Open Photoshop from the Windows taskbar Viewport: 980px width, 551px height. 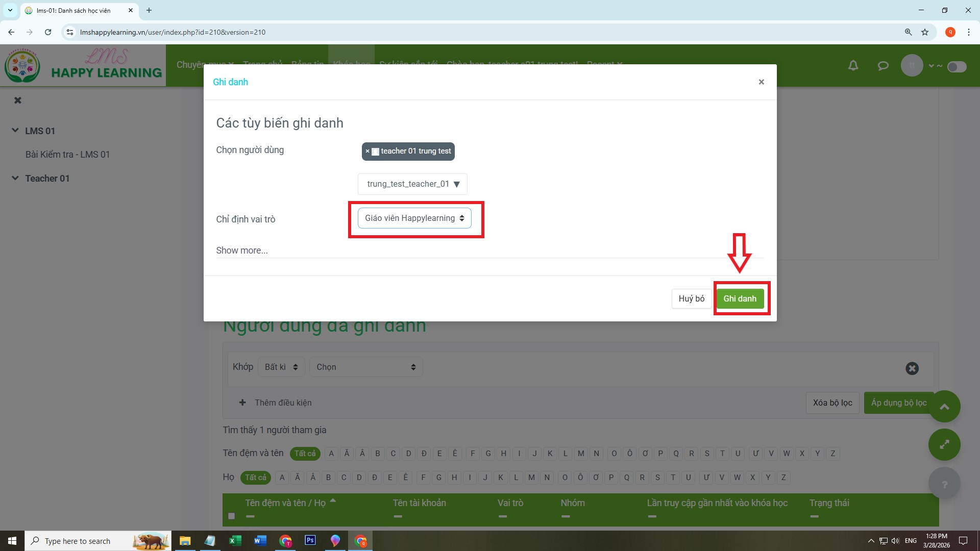310,540
